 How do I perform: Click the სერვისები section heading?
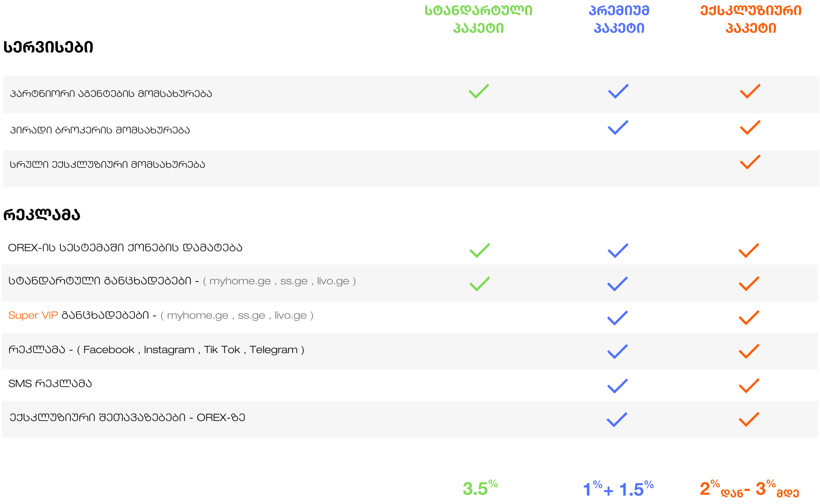click(x=48, y=47)
